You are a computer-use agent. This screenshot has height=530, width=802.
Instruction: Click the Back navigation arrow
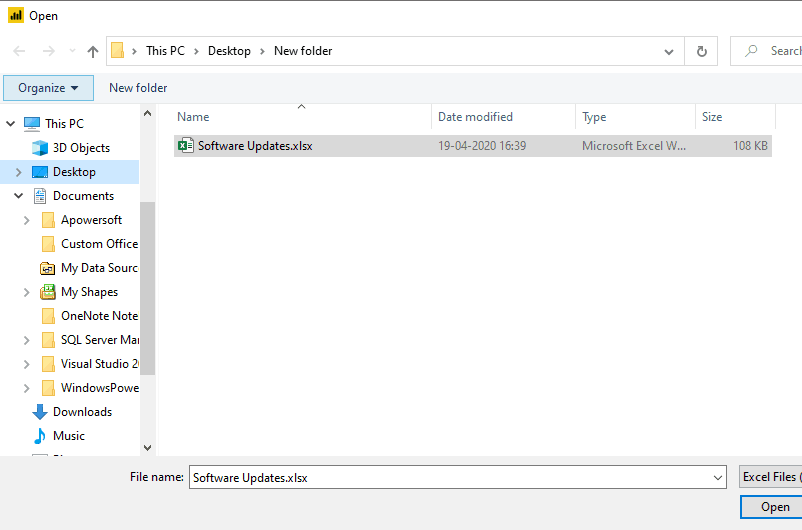click(x=19, y=51)
